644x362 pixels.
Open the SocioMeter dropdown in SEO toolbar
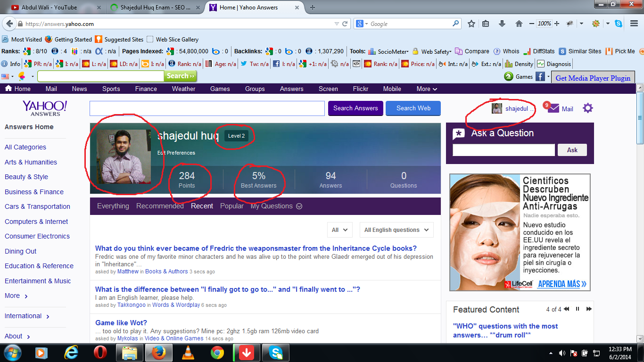(388, 51)
